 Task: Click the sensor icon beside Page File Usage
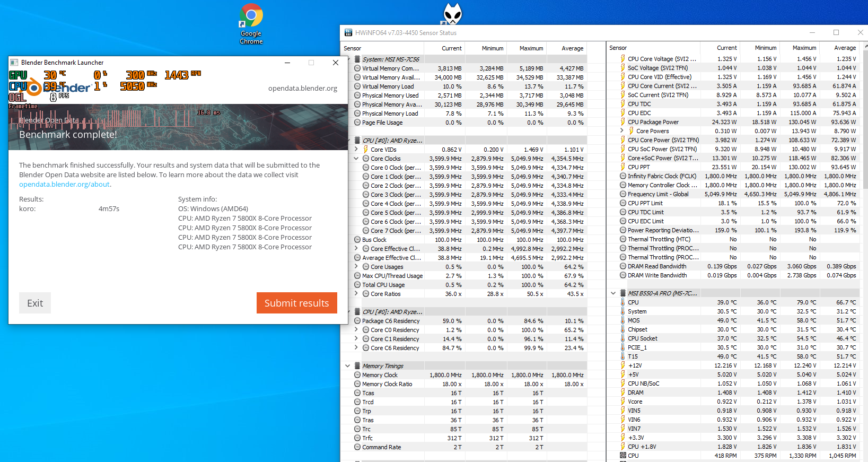(357, 123)
